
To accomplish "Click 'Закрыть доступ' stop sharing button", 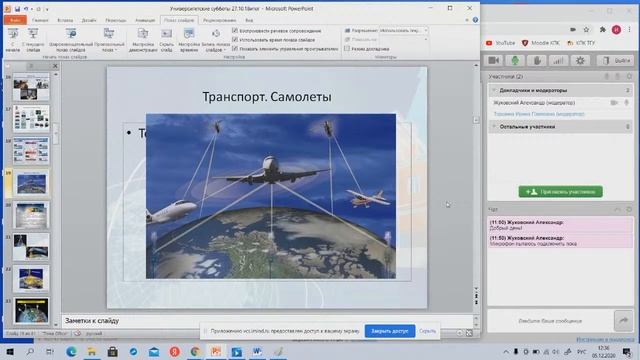I will (389, 331).
